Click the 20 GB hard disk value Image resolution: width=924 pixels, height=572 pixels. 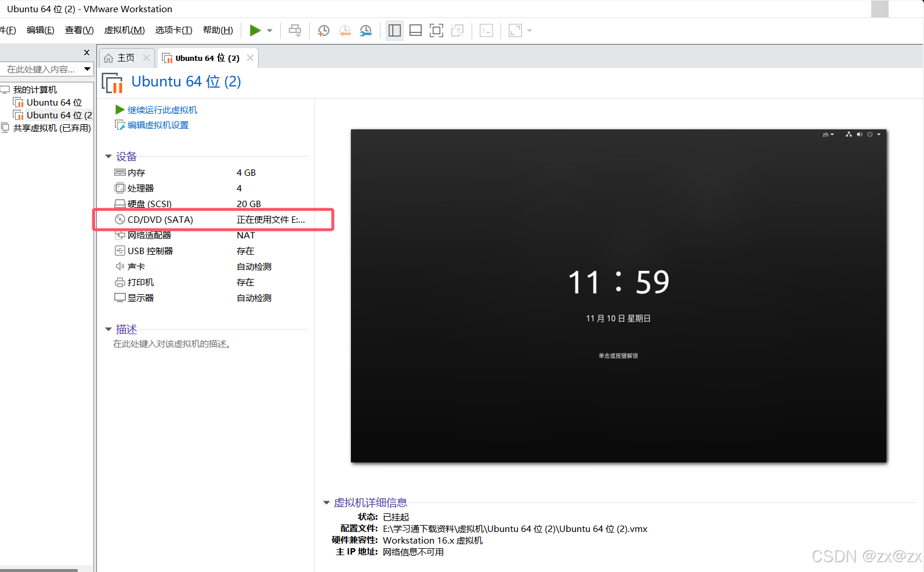[x=249, y=204]
